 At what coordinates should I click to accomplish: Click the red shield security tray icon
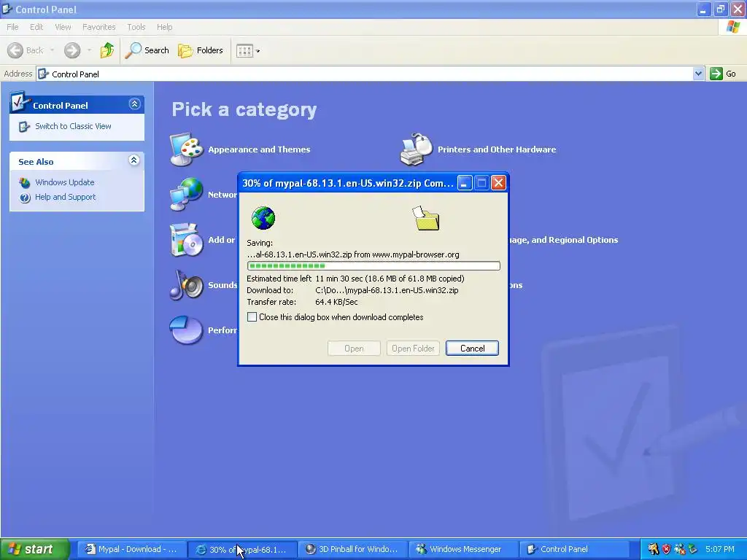(667, 549)
